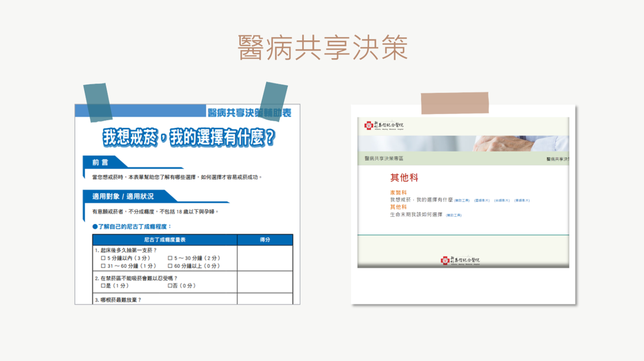Click the hands banner image
This screenshot has height=361, width=644.
(463, 144)
